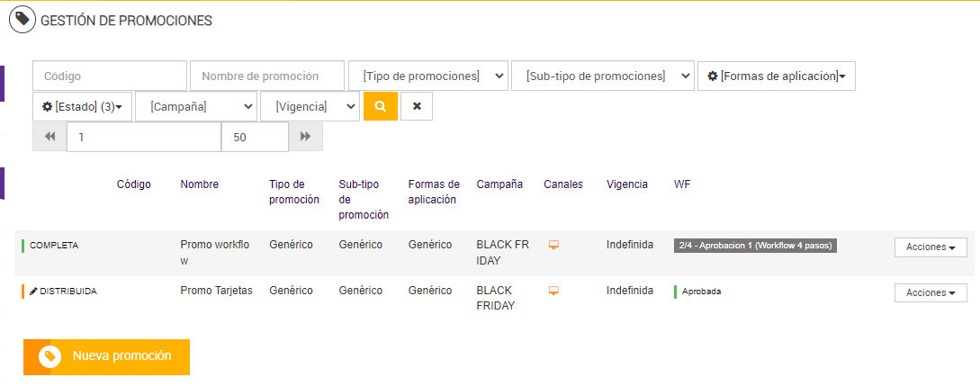The height and width of the screenshot is (386, 980).
Task: Open Acciones menu for Promo Tarjetas
Action: pyautogui.click(x=931, y=293)
